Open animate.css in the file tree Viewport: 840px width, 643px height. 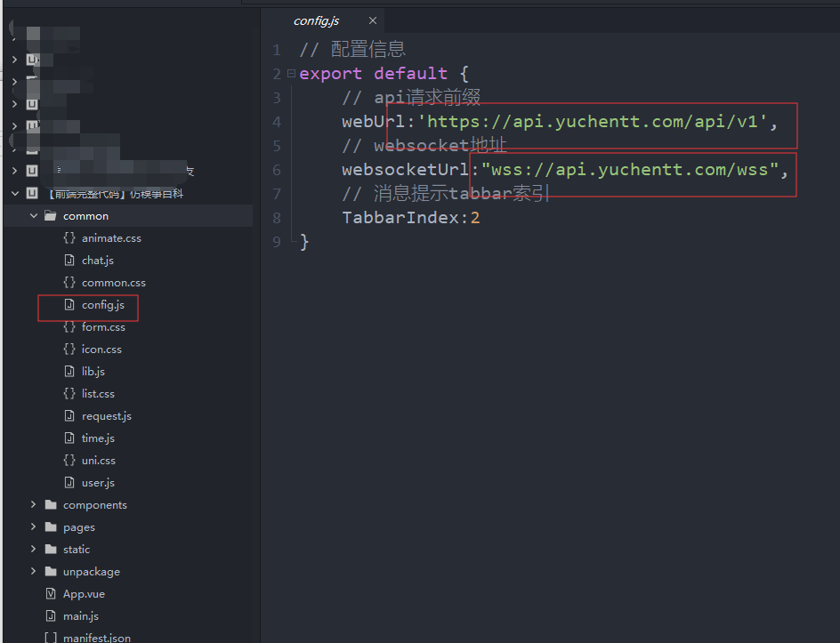click(111, 238)
